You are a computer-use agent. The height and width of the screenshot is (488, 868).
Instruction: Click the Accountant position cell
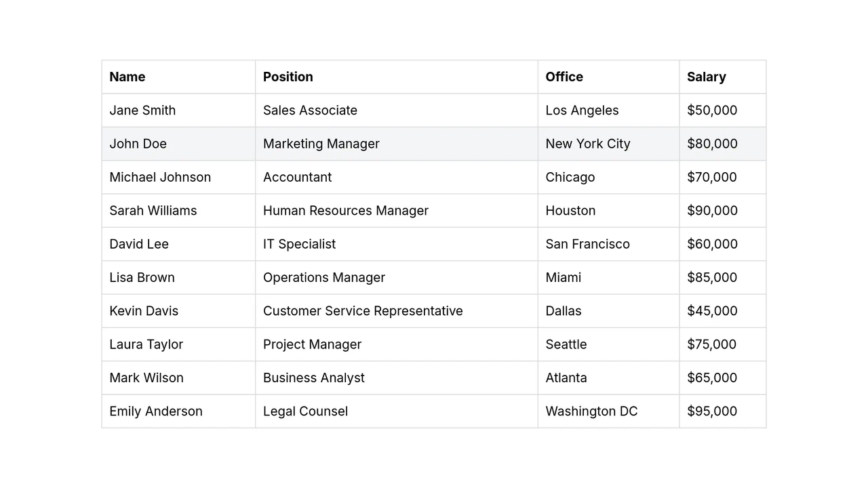[397, 177]
